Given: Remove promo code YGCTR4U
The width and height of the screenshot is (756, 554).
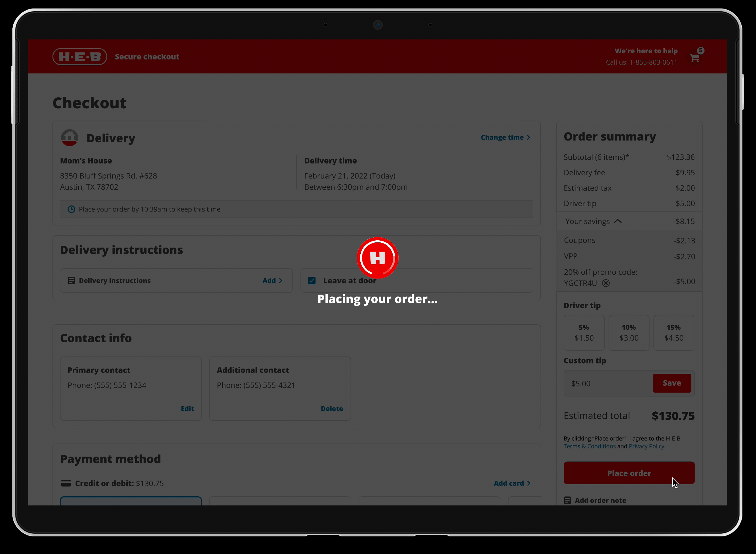Looking at the screenshot, I should point(606,283).
